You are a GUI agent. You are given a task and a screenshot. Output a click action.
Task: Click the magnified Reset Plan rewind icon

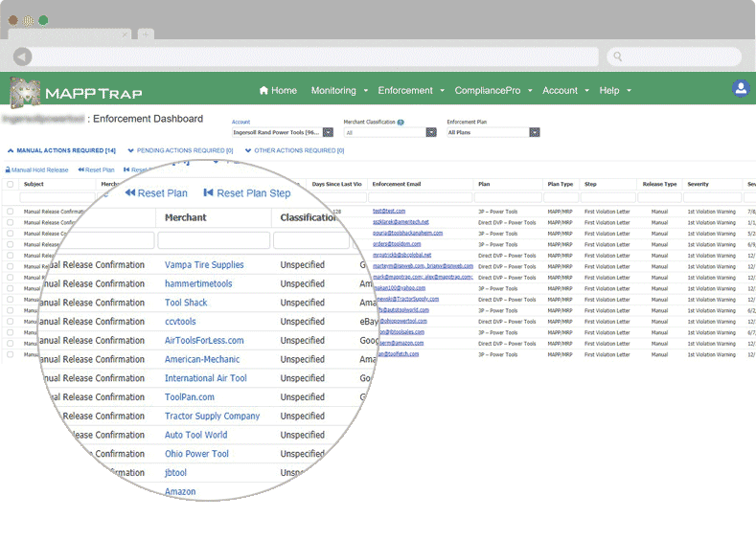click(x=129, y=193)
